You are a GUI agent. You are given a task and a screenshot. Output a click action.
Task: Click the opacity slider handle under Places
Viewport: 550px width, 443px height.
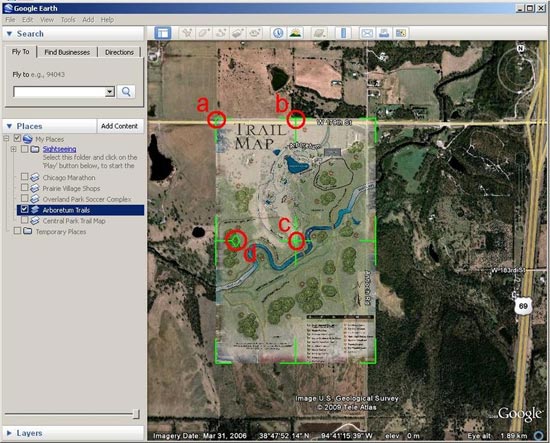click(136, 414)
